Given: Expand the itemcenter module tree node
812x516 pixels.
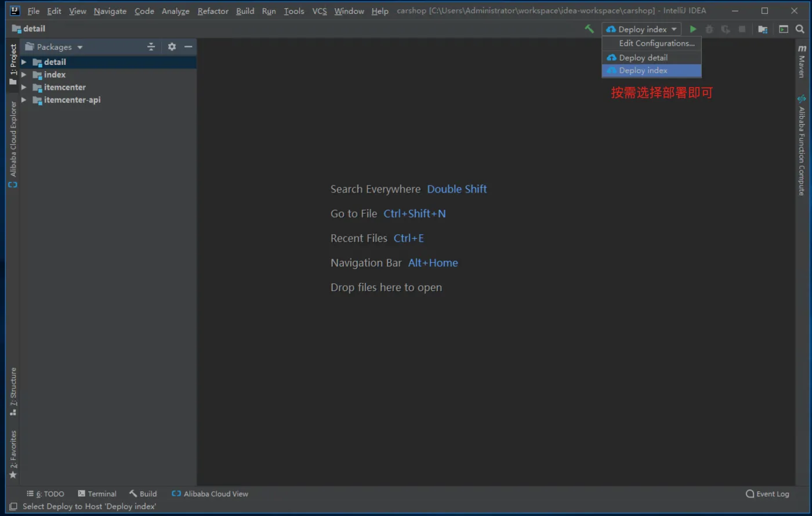Looking at the screenshot, I should point(24,88).
